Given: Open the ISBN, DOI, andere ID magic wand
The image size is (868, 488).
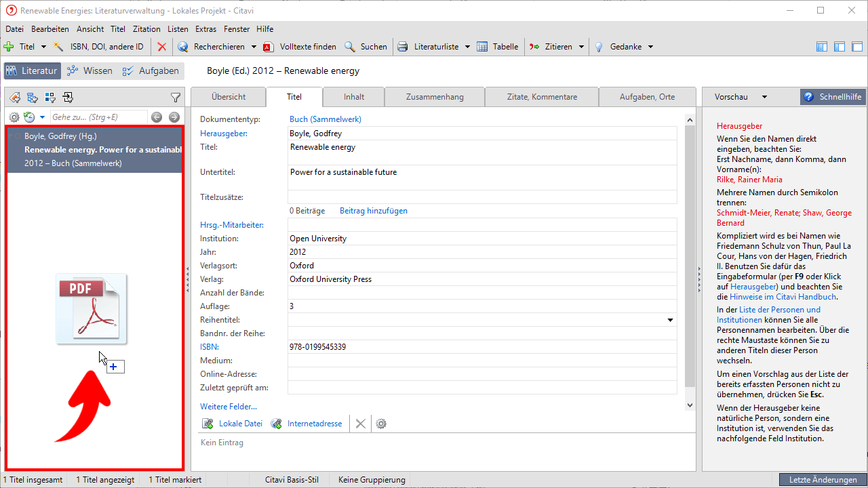Looking at the screenshot, I should click(x=59, y=47).
